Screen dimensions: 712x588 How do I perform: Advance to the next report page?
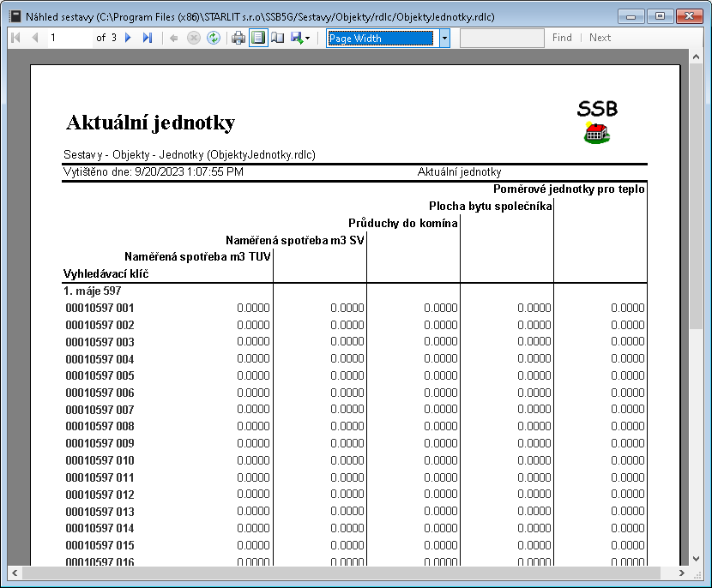(x=129, y=38)
